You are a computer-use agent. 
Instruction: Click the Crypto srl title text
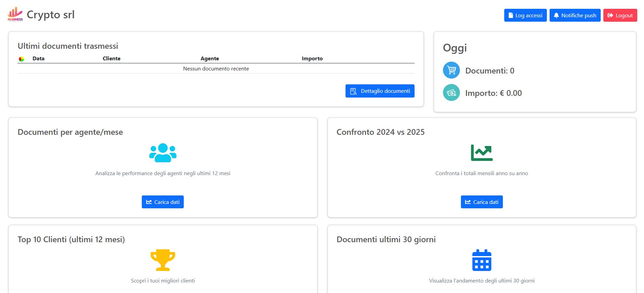51,15
